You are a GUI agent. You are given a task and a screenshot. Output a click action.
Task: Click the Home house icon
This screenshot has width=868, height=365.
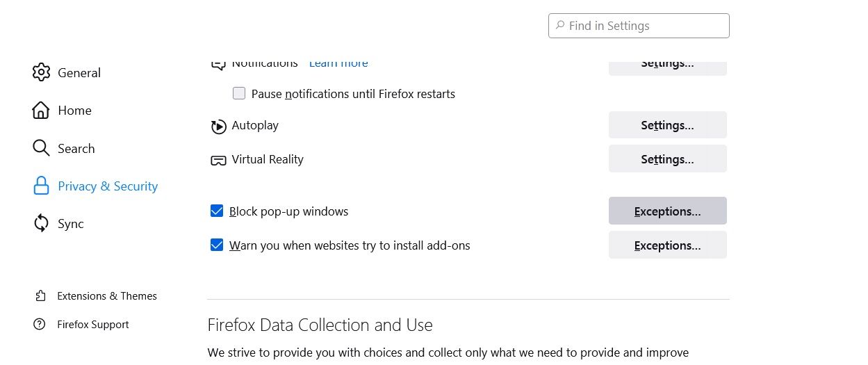click(x=41, y=110)
